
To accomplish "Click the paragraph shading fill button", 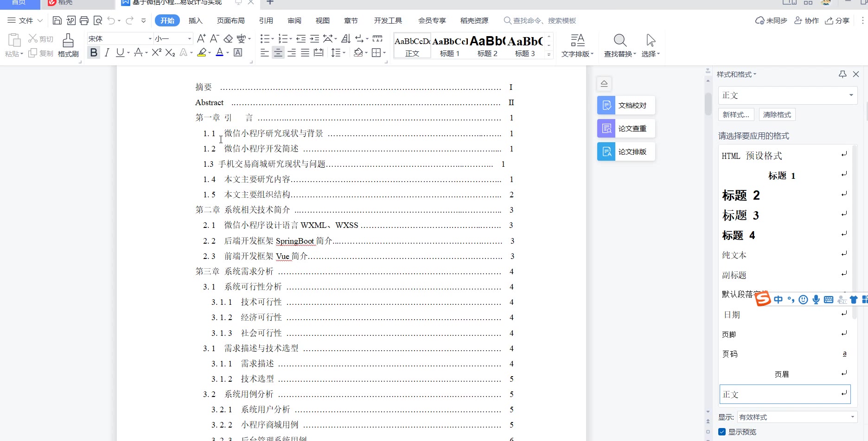I will (358, 52).
